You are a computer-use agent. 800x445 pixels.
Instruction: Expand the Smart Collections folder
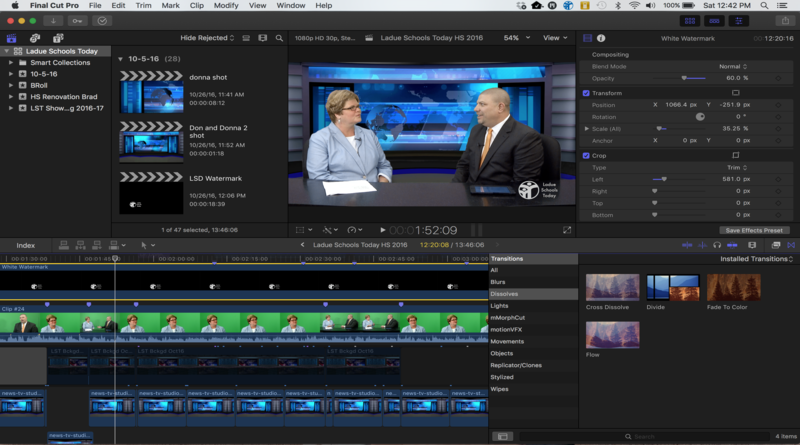[11, 63]
